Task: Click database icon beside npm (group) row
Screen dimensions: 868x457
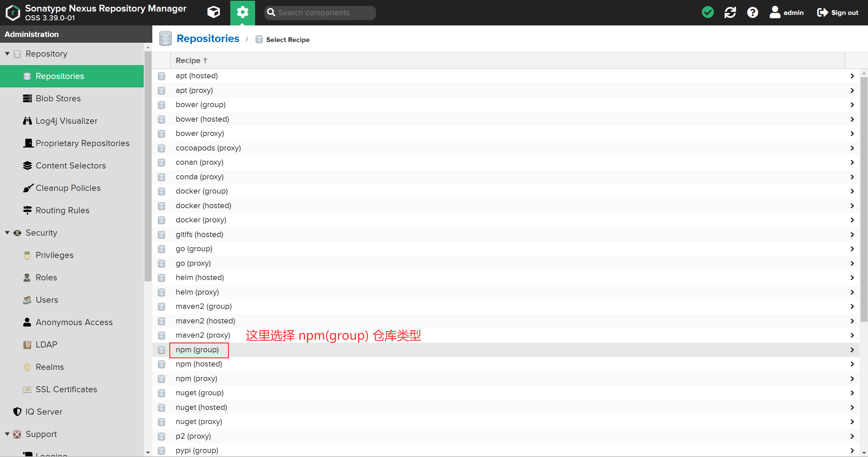Action: click(x=161, y=350)
